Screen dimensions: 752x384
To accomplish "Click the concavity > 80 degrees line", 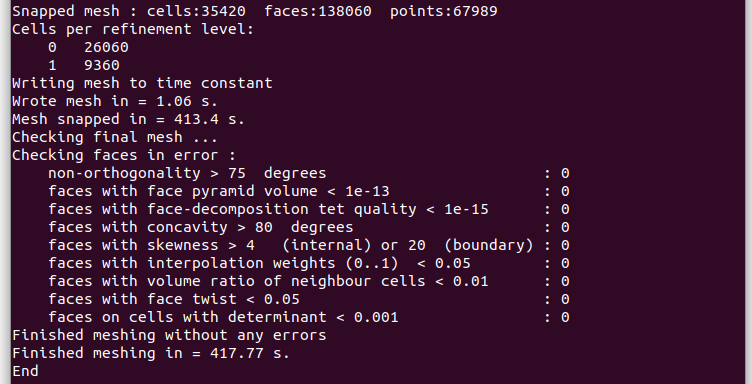I will click(308, 227).
